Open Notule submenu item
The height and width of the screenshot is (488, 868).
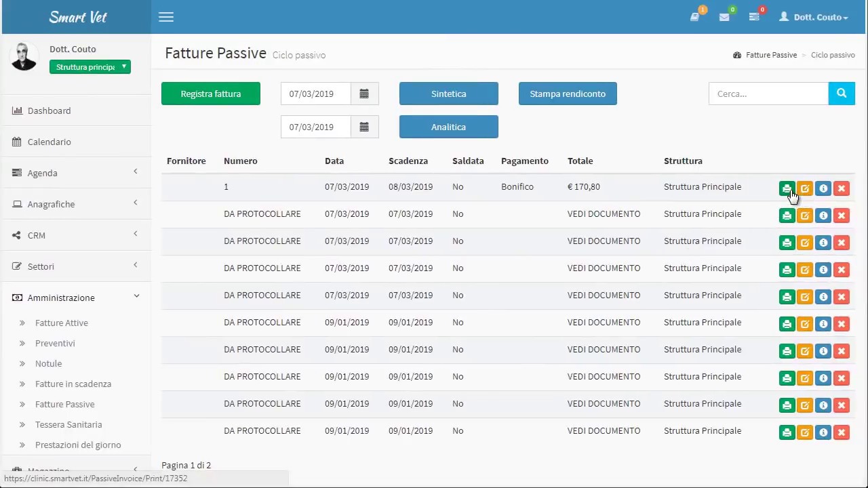48,363
